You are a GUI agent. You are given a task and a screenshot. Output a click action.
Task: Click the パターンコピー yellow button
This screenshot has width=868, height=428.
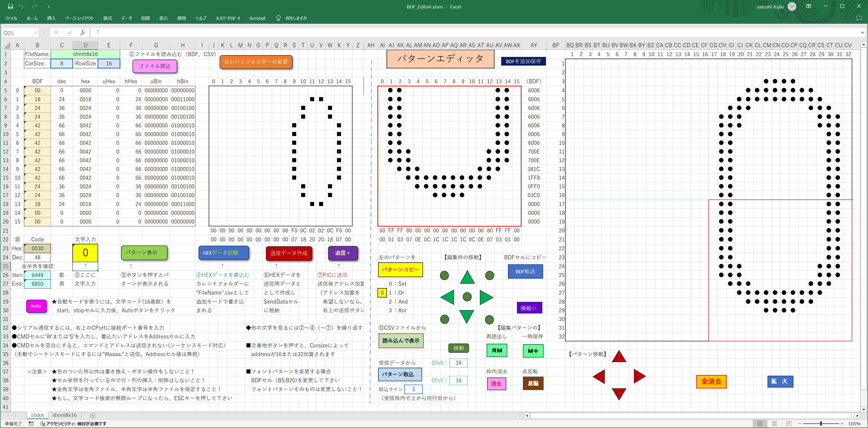(x=400, y=270)
